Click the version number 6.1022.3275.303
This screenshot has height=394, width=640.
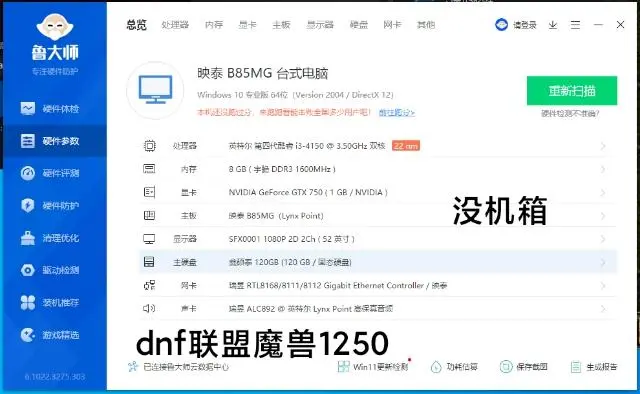[55, 376]
